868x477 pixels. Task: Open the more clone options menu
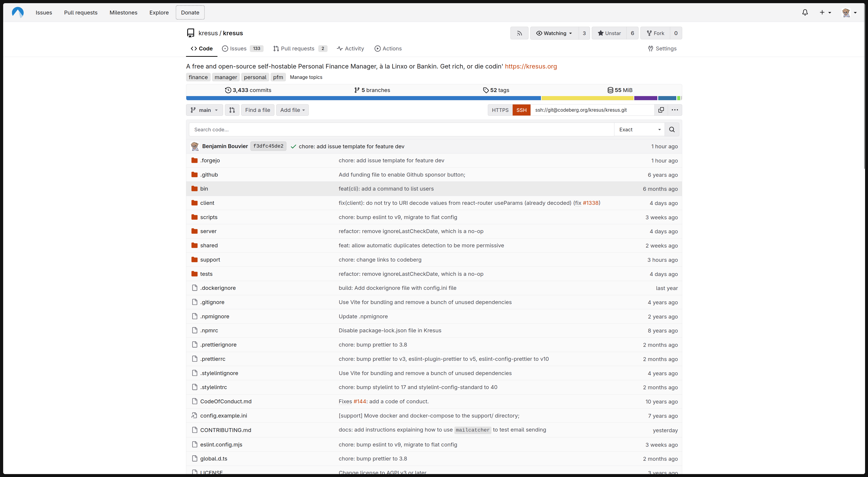click(675, 110)
